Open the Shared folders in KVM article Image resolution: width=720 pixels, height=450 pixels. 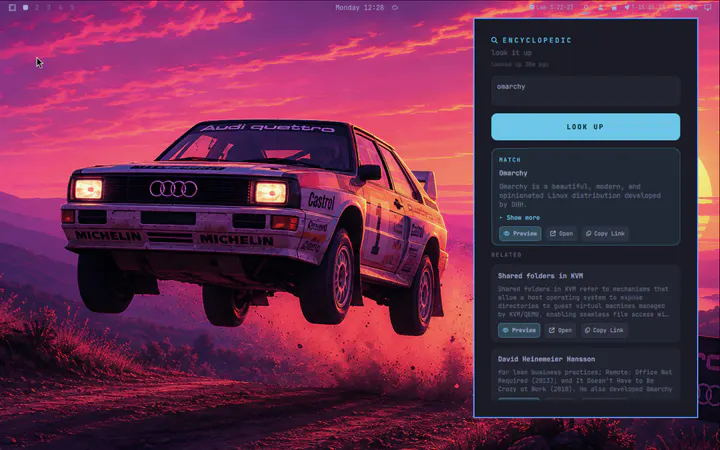pos(561,330)
